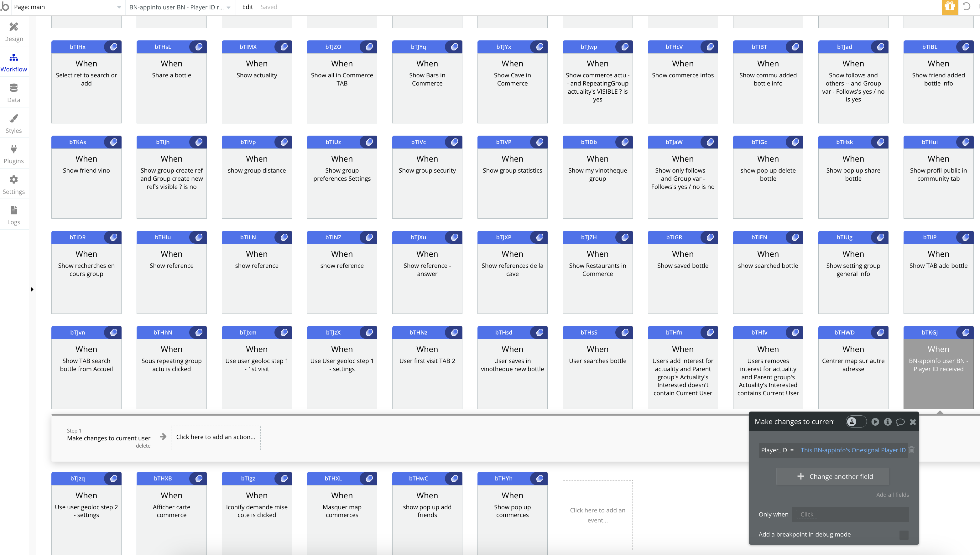The image size is (980, 555).
Task: Click here to add an action
Action: tap(216, 437)
